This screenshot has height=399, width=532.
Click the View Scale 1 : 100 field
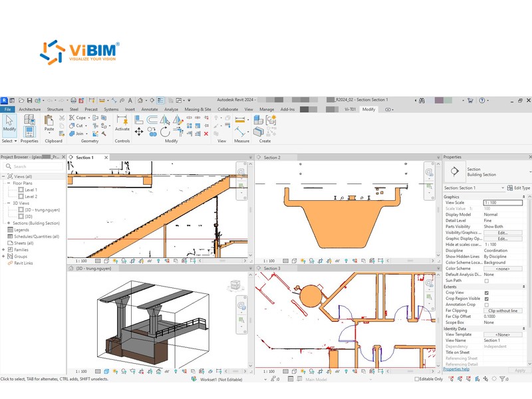pos(503,203)
